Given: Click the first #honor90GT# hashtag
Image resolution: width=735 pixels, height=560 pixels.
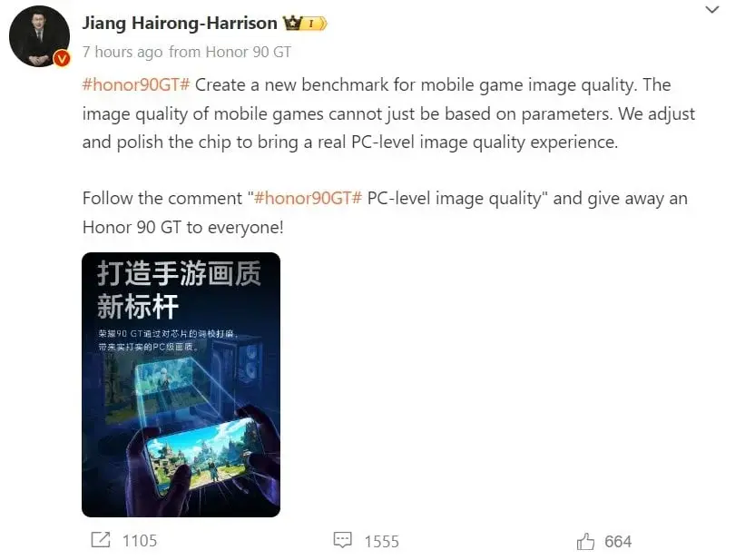Looking at the screenshot, I should tap(136, 85).
